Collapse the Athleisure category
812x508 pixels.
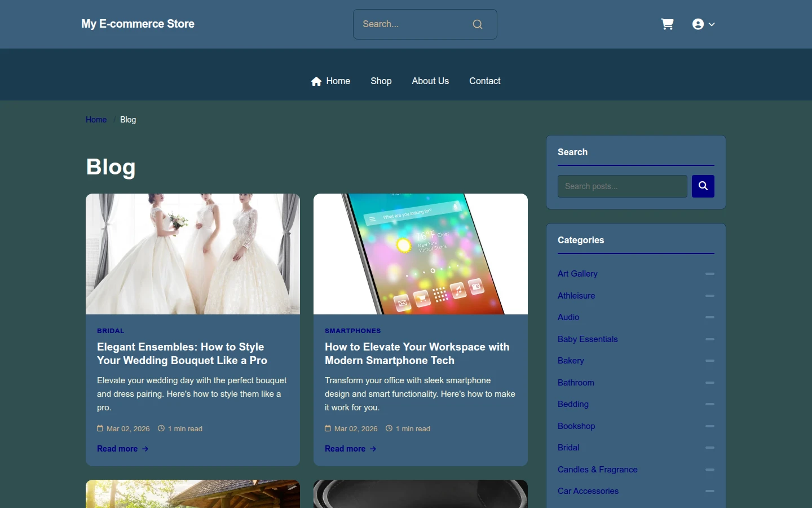[x=710, y=296]
